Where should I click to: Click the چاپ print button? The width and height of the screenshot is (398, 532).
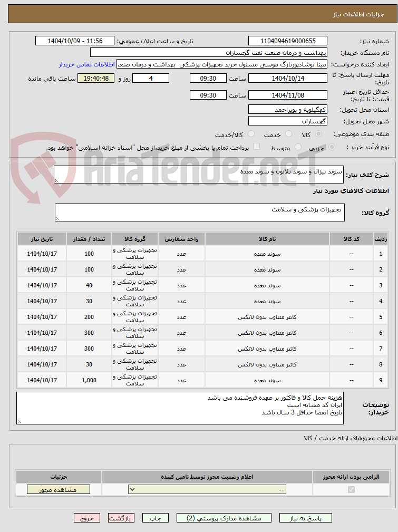[x=156, y=518]
